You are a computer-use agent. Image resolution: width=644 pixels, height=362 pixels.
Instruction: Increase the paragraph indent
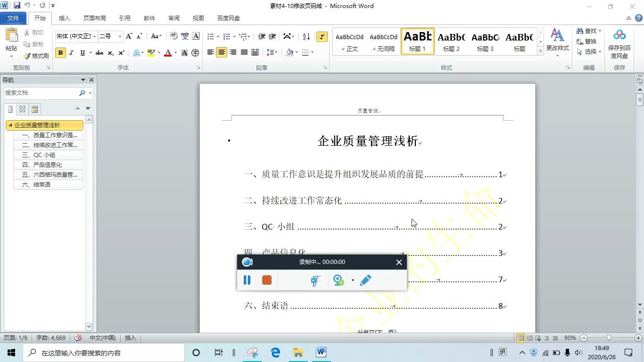(x=272, y=36)
